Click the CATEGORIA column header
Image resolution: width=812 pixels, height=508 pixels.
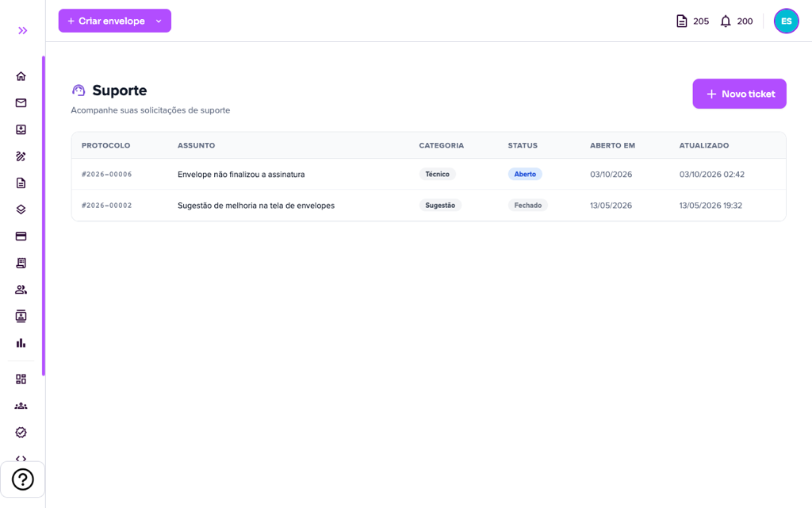(441, 146)
